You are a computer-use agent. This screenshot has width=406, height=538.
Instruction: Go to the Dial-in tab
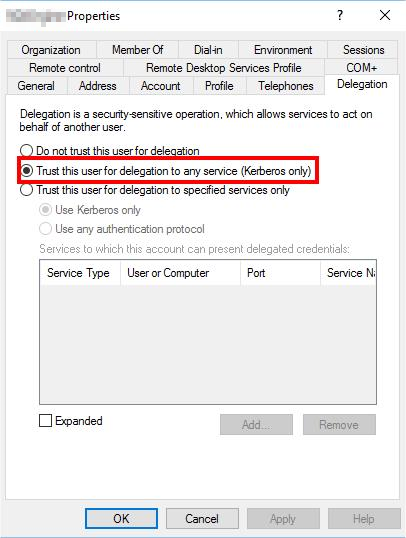208,50
